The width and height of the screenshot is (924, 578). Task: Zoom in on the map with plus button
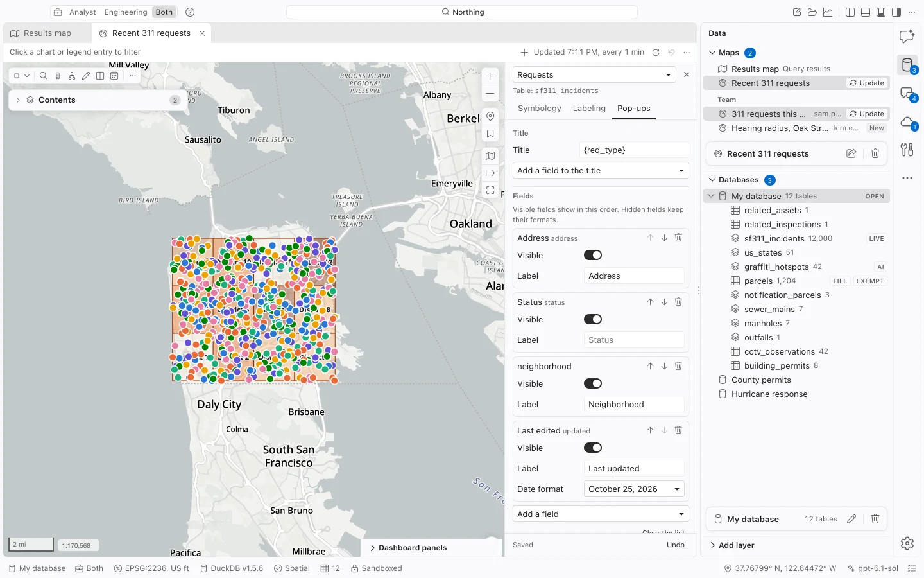coord(490,76)
